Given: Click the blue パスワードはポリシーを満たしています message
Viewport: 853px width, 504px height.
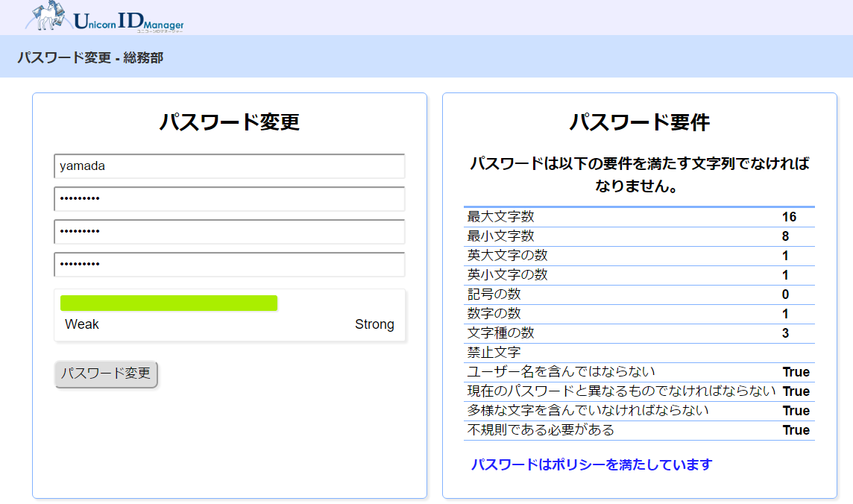Looking at the screenshot, I should [x=591, y=464].
